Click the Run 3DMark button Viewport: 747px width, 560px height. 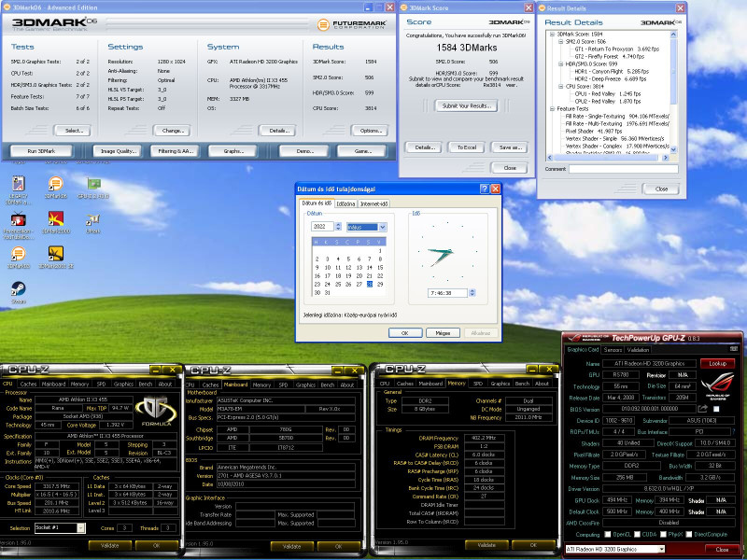(x=39, y=150)
